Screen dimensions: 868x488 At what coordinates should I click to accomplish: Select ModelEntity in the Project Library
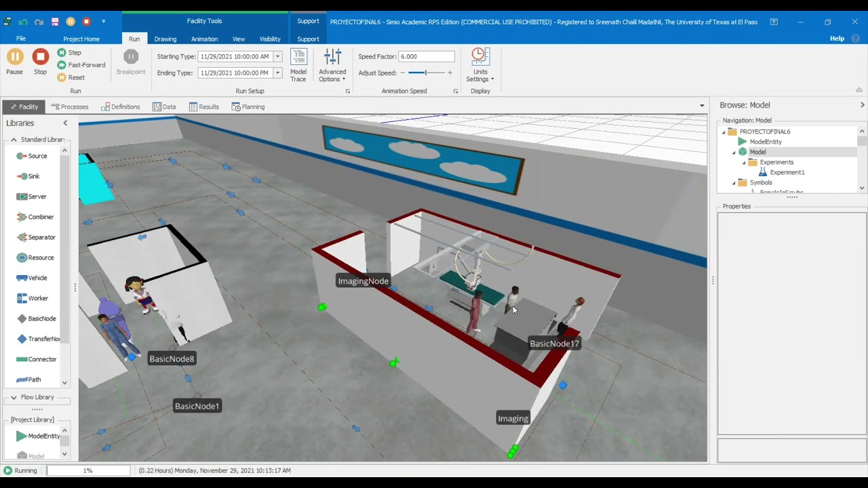tap(37, 436)
